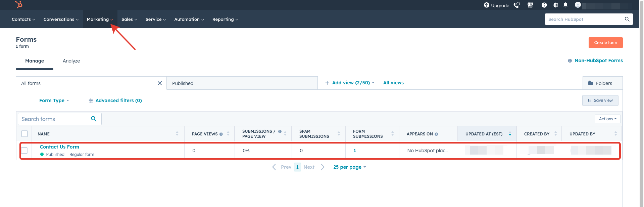Click the Save view button

point(600,100)
